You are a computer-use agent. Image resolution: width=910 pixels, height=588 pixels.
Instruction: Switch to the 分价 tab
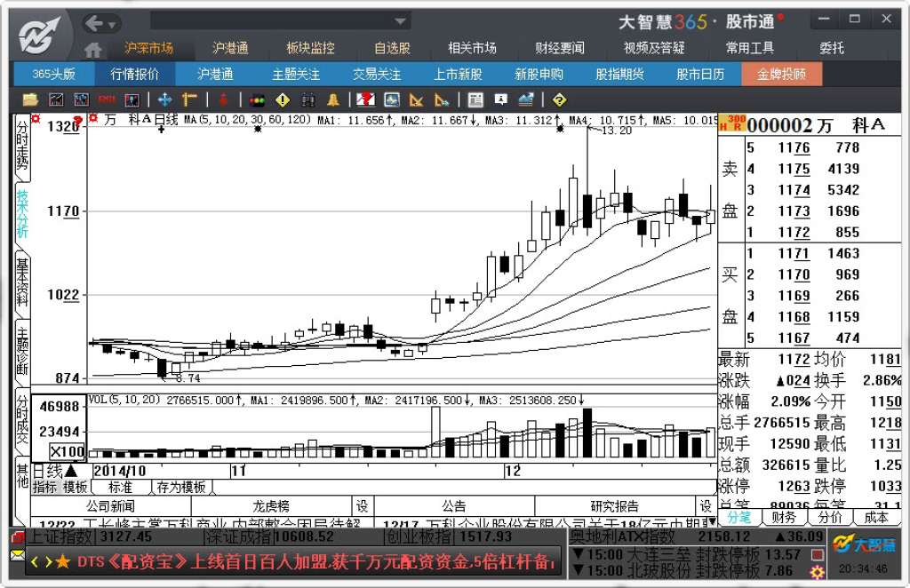(x=830, y=517)
